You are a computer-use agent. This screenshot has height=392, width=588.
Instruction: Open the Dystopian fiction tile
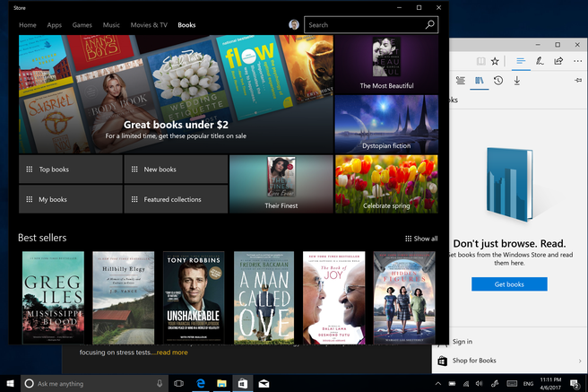[386, 124]
